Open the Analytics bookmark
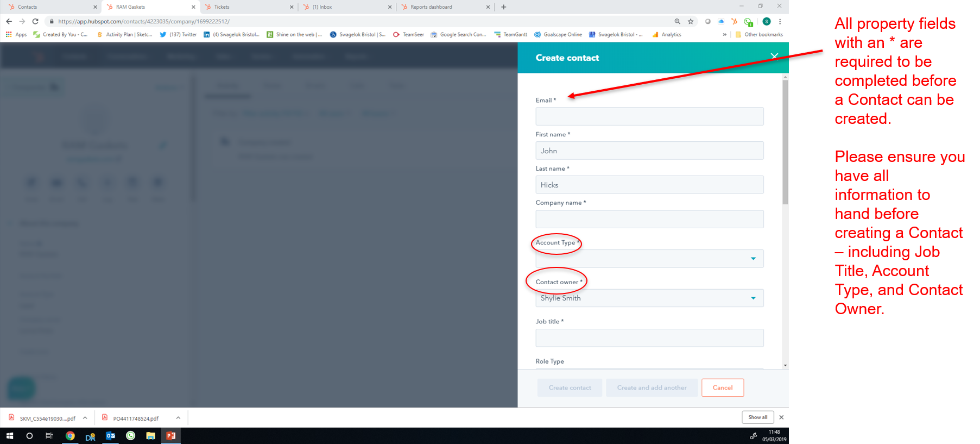Image resolution: width=980 pixels, height=444 pixels. [667, 35]
